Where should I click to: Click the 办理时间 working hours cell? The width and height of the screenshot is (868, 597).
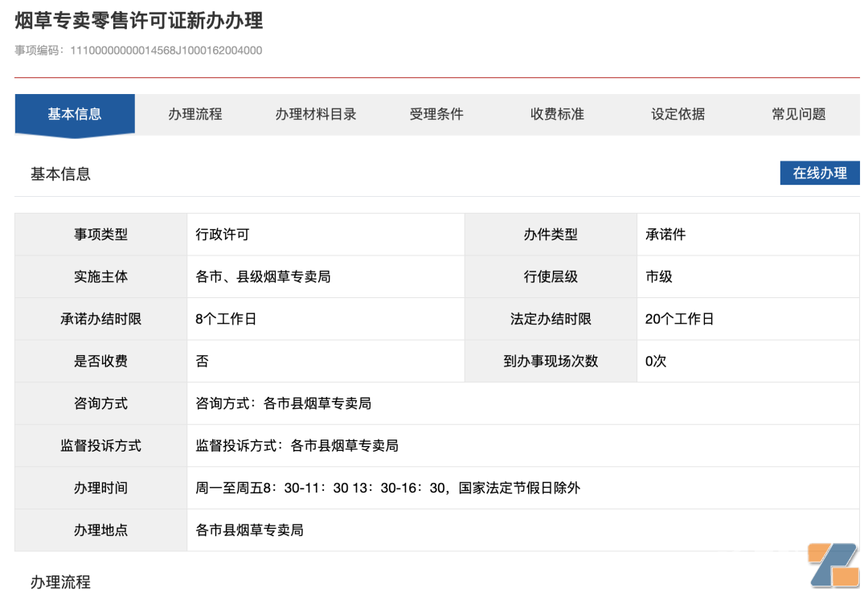coord(386,488)
